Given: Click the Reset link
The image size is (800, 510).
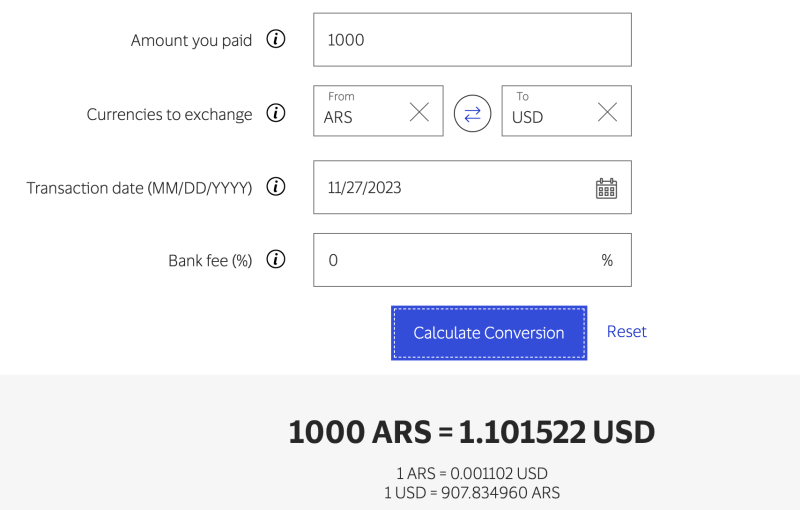Looking at the screenshot, I should coord(627,332).
